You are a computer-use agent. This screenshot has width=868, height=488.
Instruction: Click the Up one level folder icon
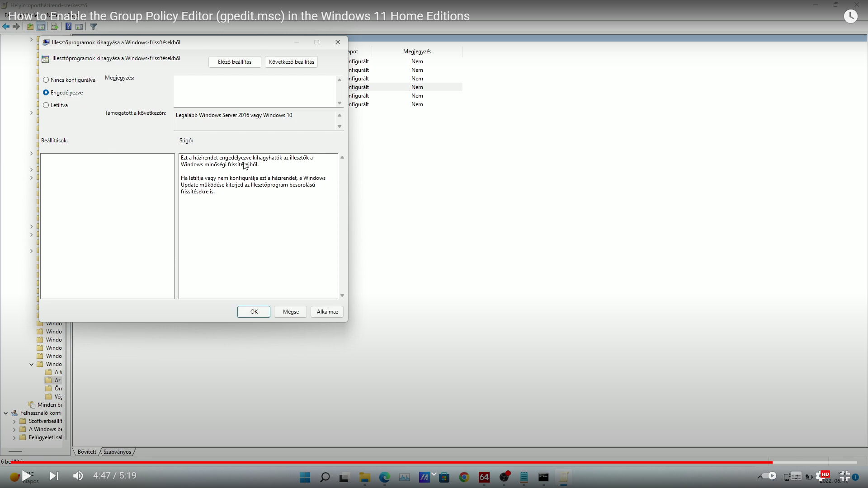pyautogui.click(x=30, y=27)
